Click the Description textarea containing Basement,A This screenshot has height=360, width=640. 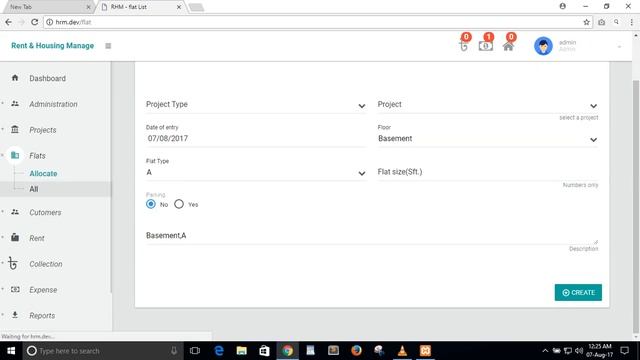coord(372,236)
